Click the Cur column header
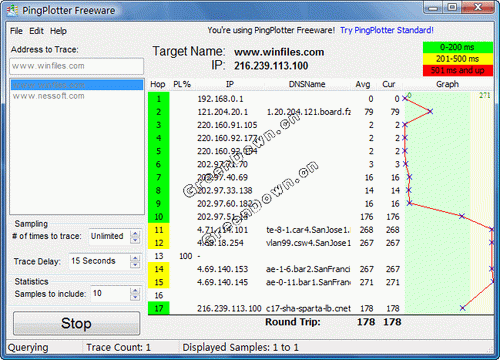500x360 pixels. coord(389,84)
